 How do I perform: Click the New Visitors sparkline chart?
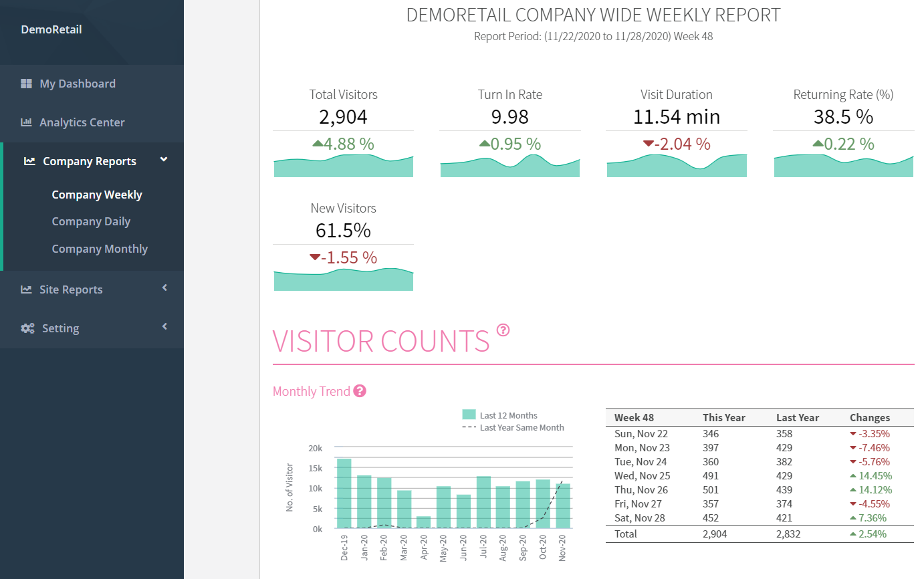[x=344, y=279]
